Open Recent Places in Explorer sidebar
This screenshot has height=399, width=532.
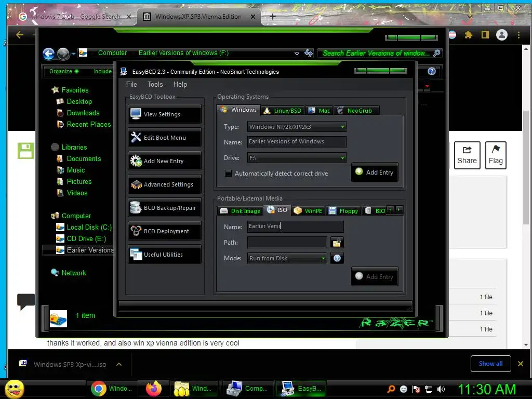click(x=84, y=125)
